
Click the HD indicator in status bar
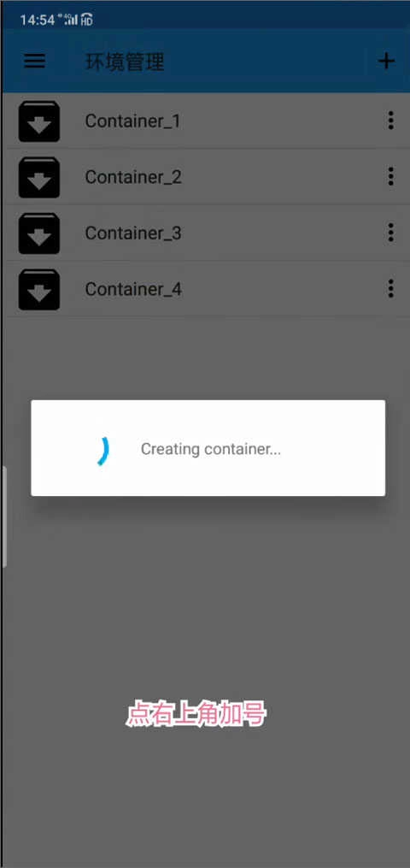tap(87, 21)
